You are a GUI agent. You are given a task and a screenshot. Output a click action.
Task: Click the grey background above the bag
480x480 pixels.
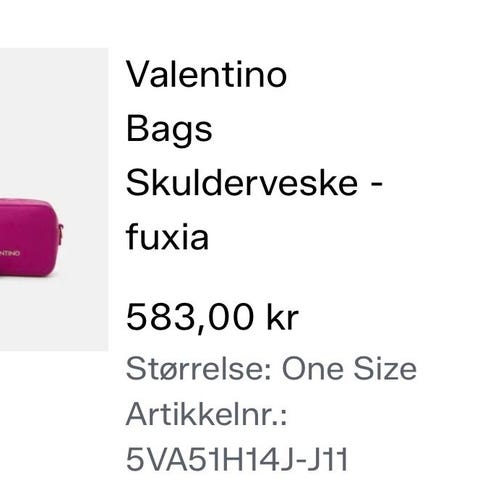pos(54,120)
